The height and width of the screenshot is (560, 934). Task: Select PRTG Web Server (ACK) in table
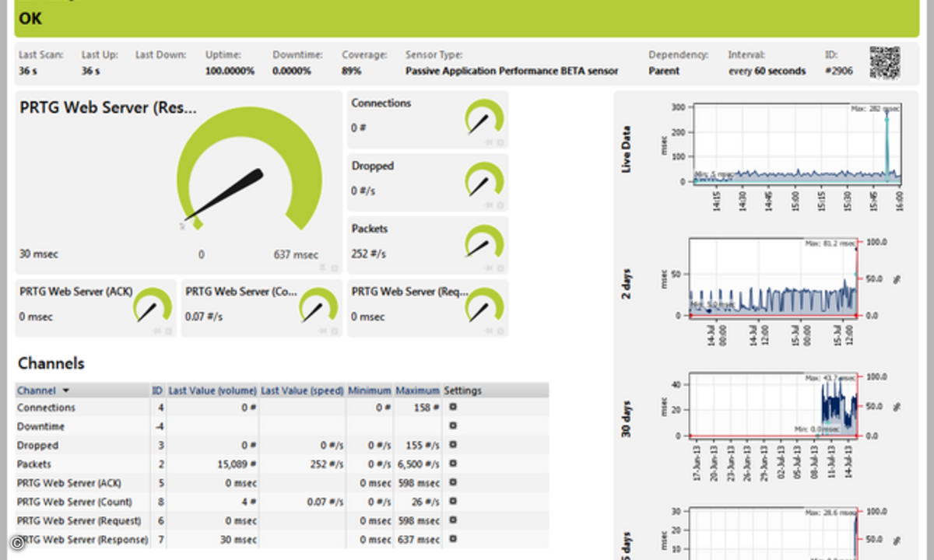(69, 483)
